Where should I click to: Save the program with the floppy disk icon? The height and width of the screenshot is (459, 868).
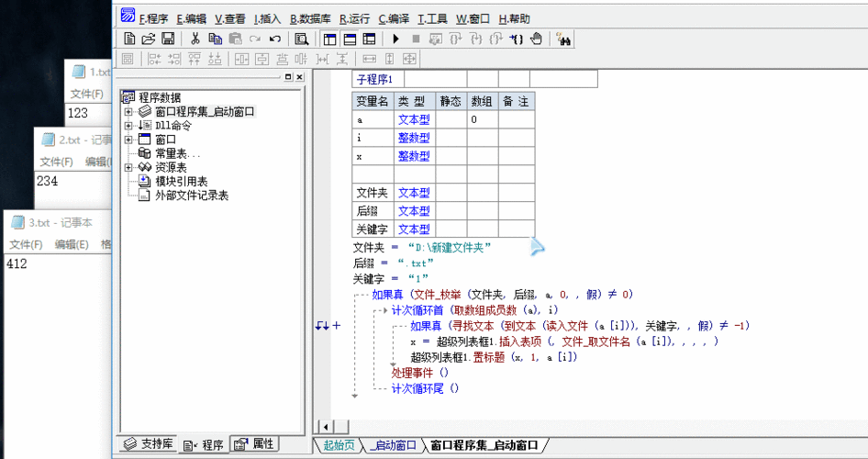tap(168, 39)
